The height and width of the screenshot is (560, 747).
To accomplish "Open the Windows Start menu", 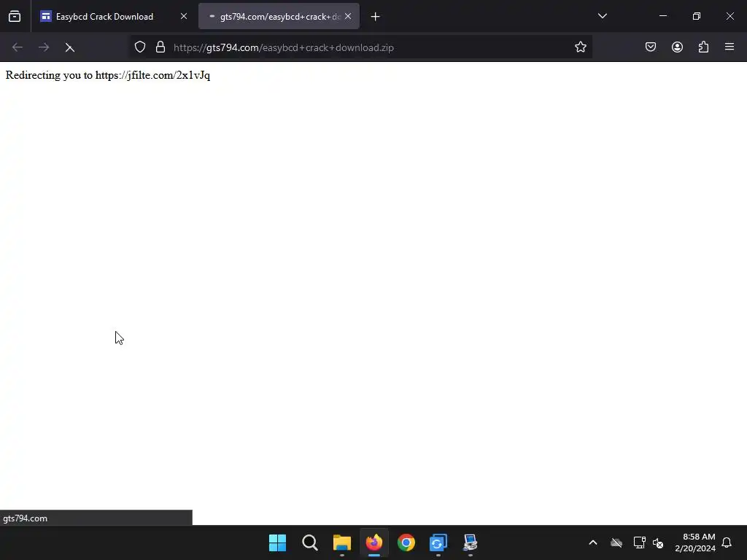I will pyautogui.click(x=277, y=542).
